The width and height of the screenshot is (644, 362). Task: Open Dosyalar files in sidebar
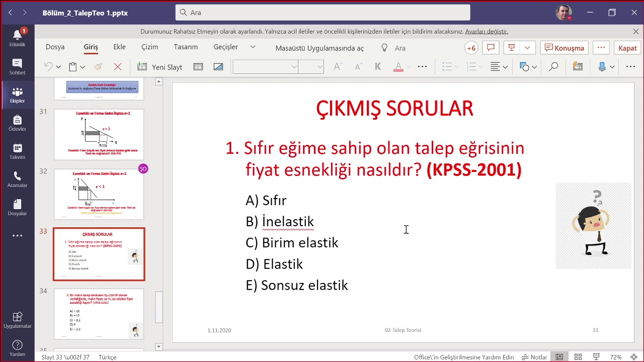click(x=17, y=208)
